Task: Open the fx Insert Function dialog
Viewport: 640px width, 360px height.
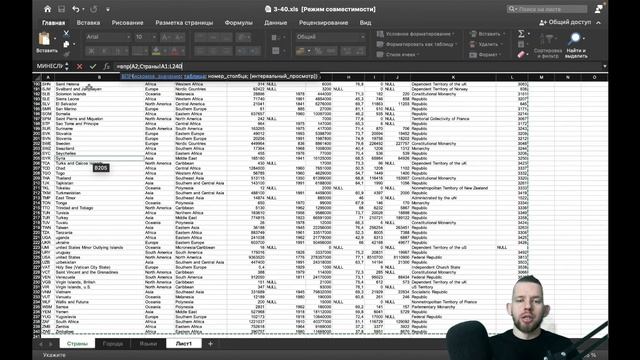Action: click(106, 66)
